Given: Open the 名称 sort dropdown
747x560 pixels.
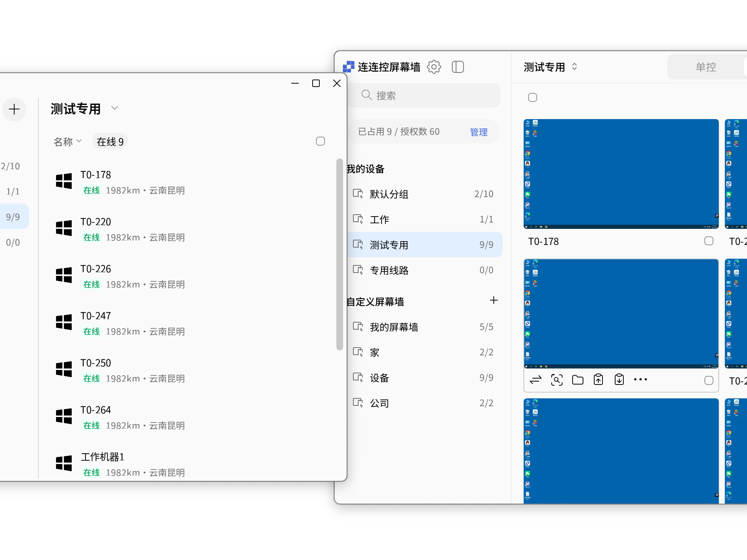Looking at the screenshot, I should (x=67, y=141).
